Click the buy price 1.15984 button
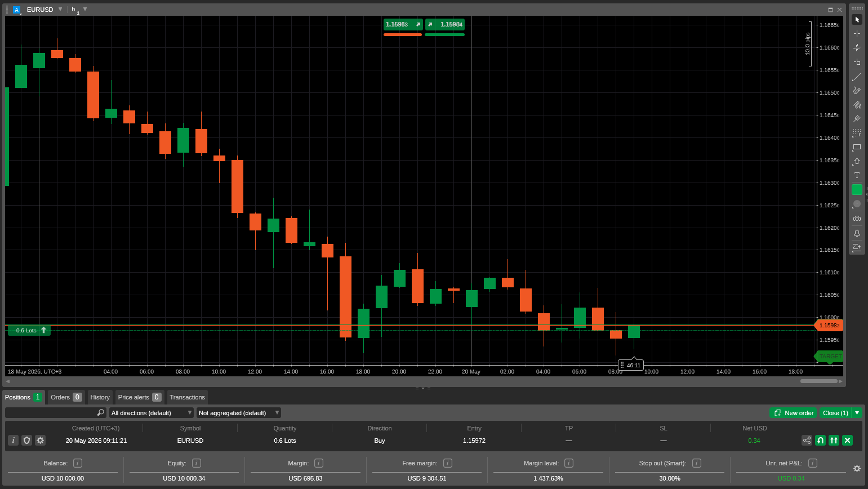Viewport: 868px width, 489px height. click(x=445, y=24)
